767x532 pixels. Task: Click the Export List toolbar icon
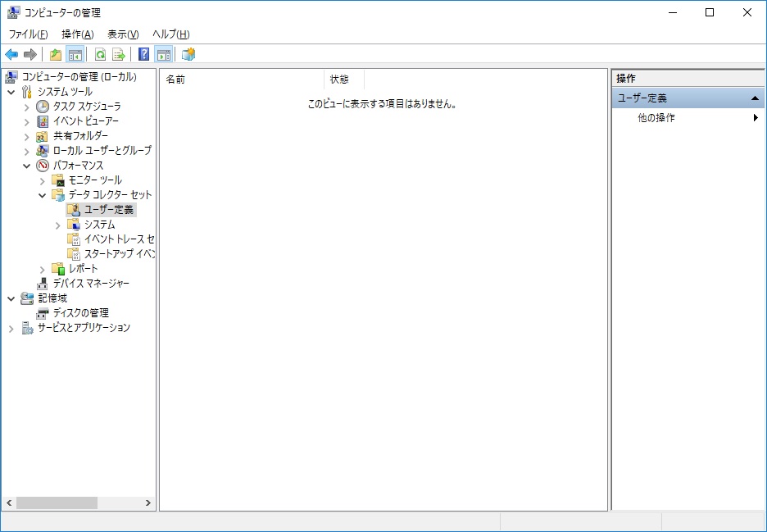pos(119,55)
